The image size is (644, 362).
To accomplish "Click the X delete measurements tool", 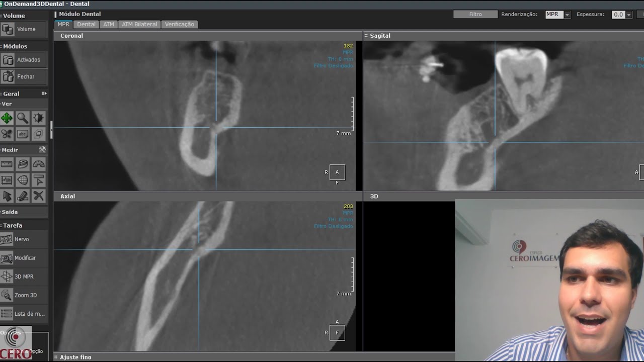I will tap(38, 196).
